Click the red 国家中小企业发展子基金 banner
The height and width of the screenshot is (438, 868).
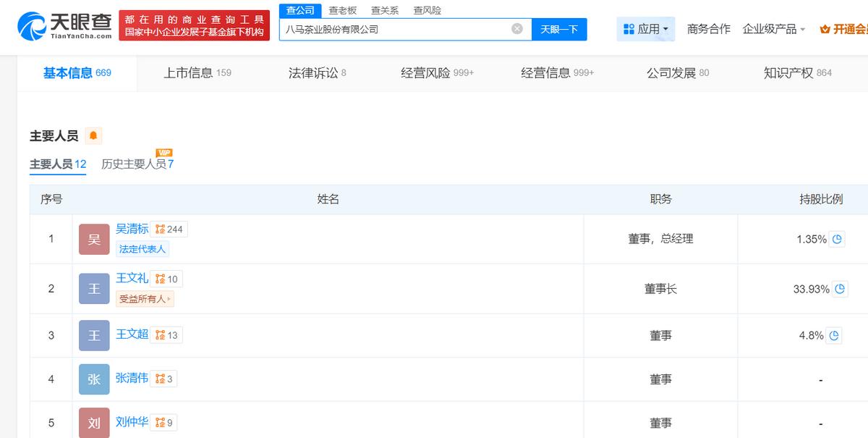tap(194, 26)
